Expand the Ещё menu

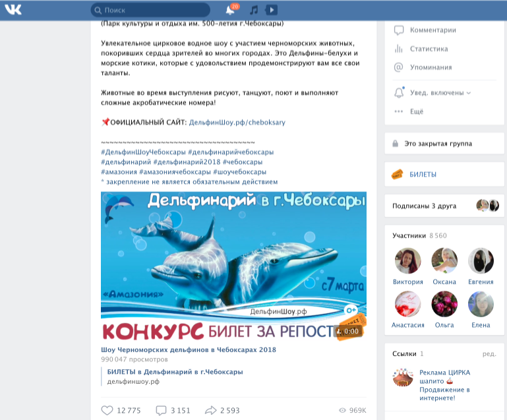417,111
